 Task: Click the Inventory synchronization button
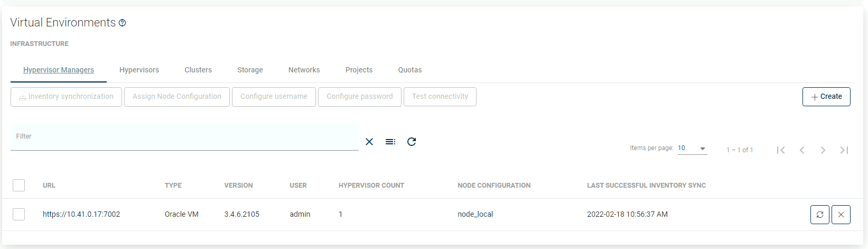pyautogui.click(x=66, y=97)
